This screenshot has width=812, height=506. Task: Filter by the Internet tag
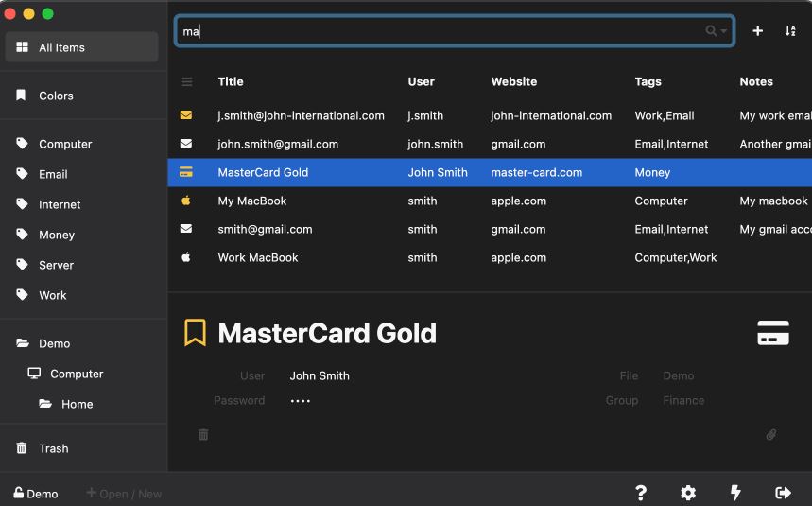tap(82, 204)
